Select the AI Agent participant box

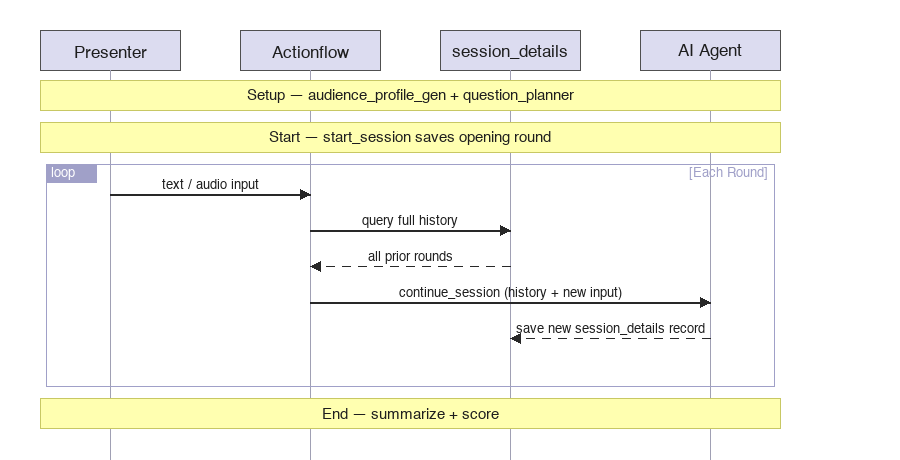(711, 51)
